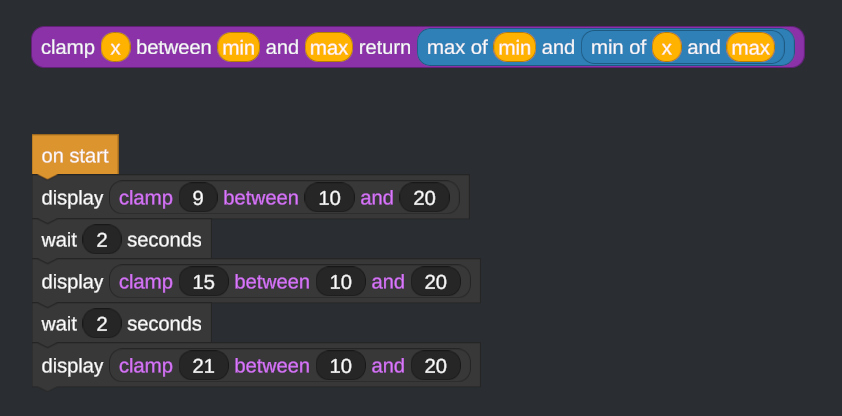Screen dimensions: 842x416
Task: Click the value 9 in the first clamp
Action: click(x=198, y=198)
